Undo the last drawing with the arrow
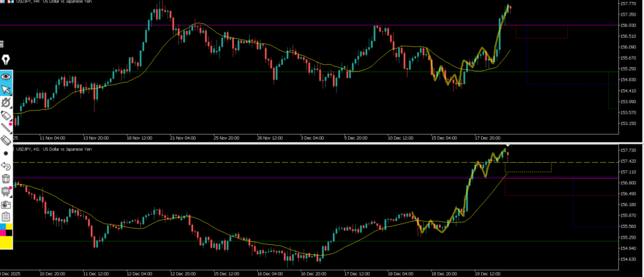The width and height of the screenshot is (644, 277). click(6, 166)
